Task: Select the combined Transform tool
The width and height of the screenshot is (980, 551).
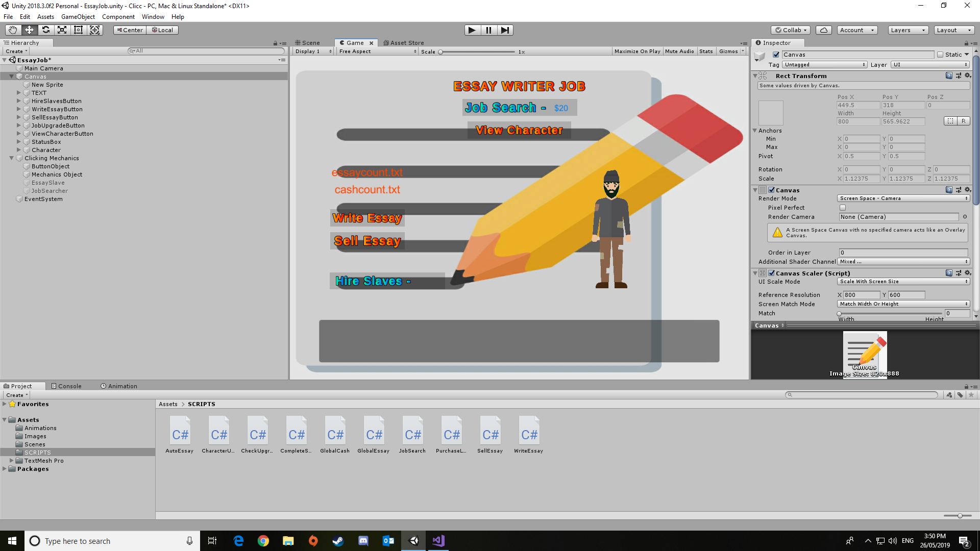Action: pyautogui.click(x=94, y=30)
